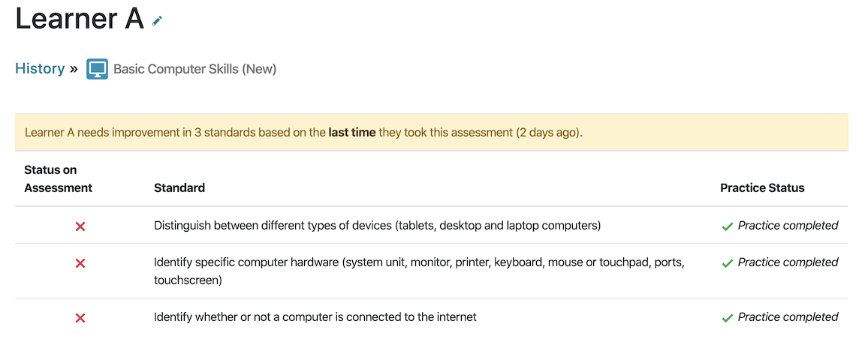Screen dimensions: 868x354
Task: Click Practice completed for device types standard
Action: click(788, 226)
